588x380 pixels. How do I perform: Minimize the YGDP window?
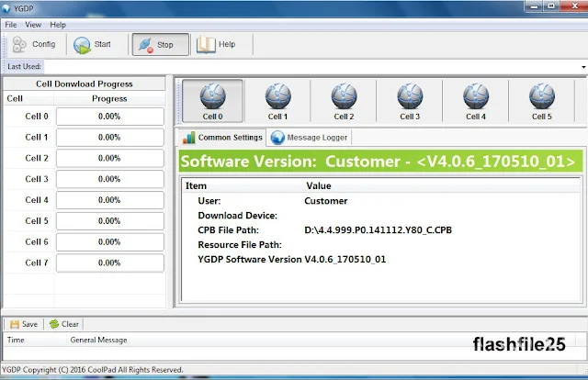534,6
